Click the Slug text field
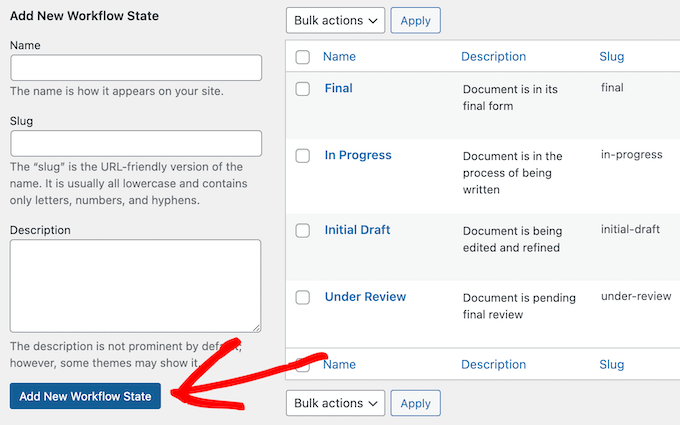The width and height of the screenshot is (680, 425). (136, 143)
